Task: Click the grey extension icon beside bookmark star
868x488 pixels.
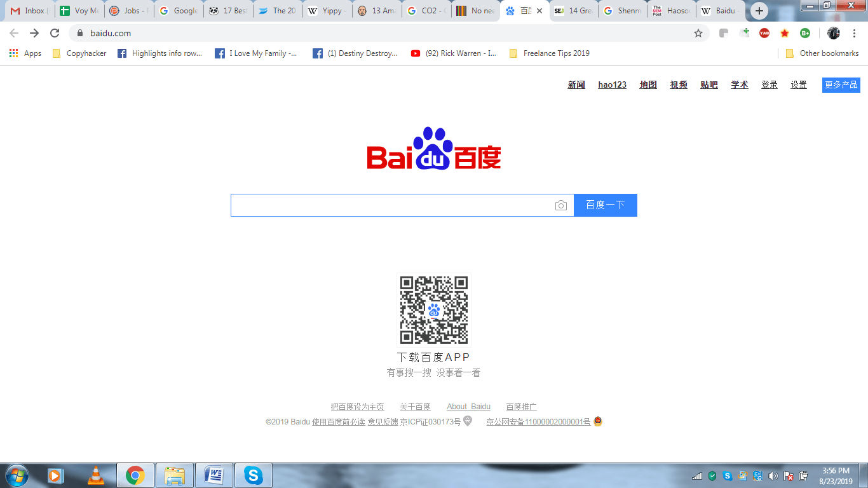Action: coord(724,33)
